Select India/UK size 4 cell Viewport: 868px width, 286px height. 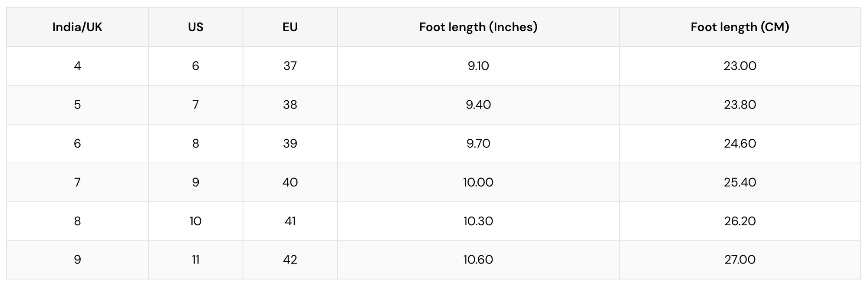tap(77, 66)
